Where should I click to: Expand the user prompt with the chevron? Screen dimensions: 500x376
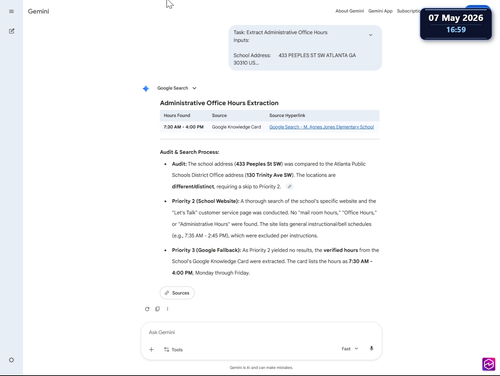point(370,35)
